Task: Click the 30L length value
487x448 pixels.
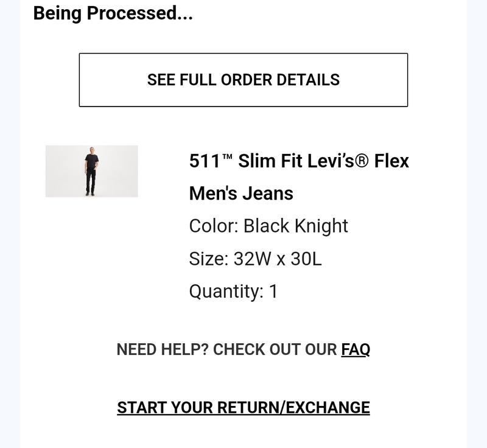Action: point(306,258)
